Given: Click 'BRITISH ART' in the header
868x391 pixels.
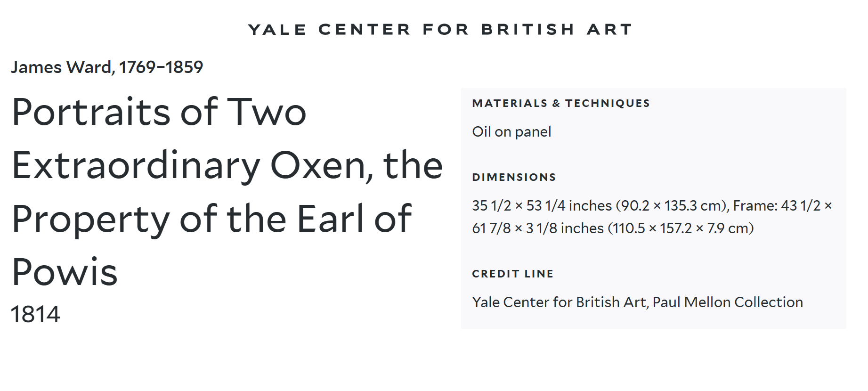Looking at the screenshot, I should coord(557,29).
